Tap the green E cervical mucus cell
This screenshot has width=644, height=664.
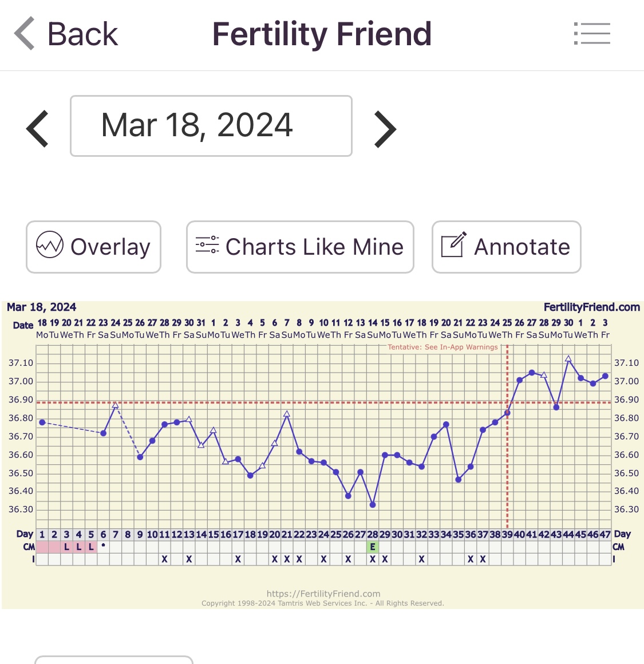click(x=373, y=547)
